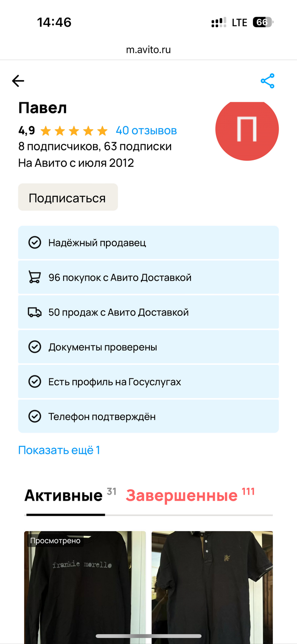Tap the Документы проверены checkmark icon
This screenshot has height=644, width=297.
pos(34,347)
